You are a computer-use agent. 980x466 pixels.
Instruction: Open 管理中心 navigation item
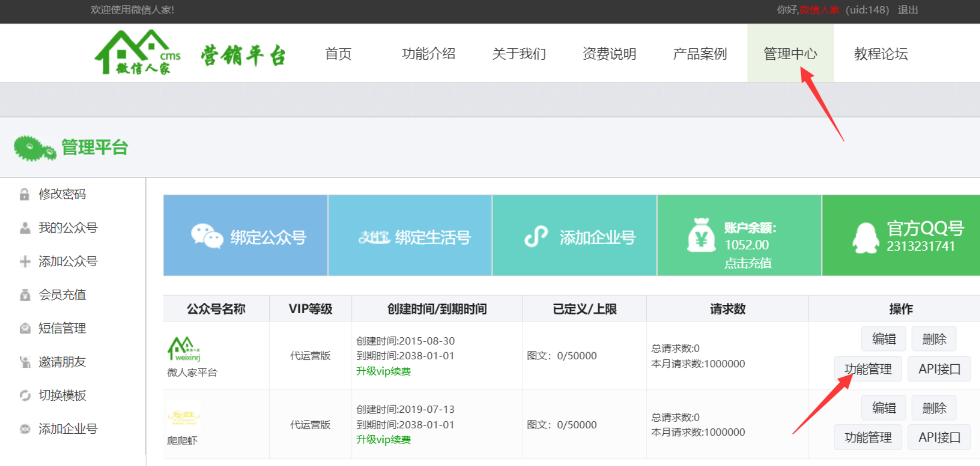(x=790, y=54)
